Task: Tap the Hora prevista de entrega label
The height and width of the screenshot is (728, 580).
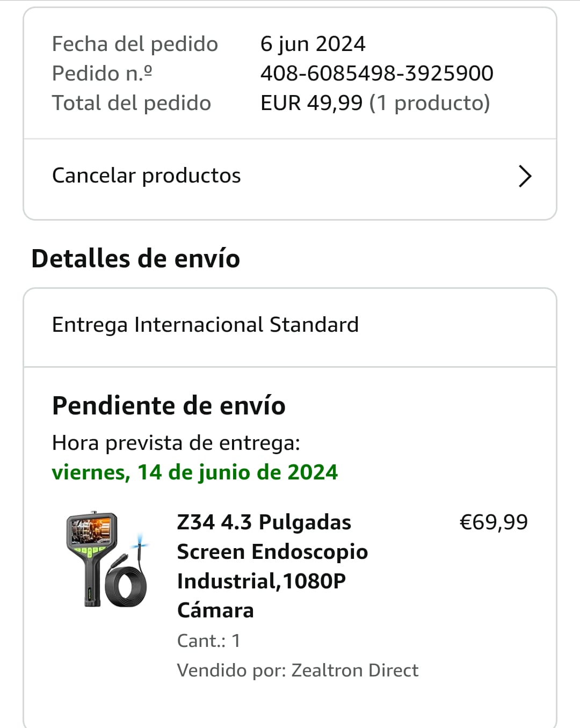Action: pos(176,443)
